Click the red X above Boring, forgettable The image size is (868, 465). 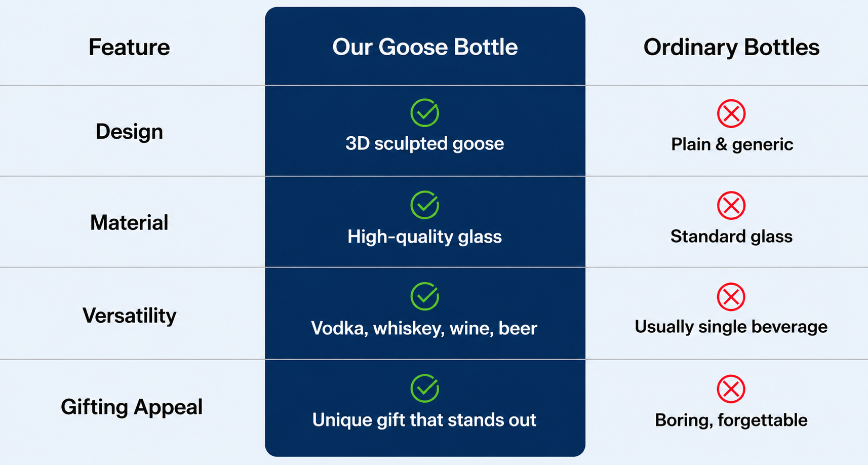731,389
